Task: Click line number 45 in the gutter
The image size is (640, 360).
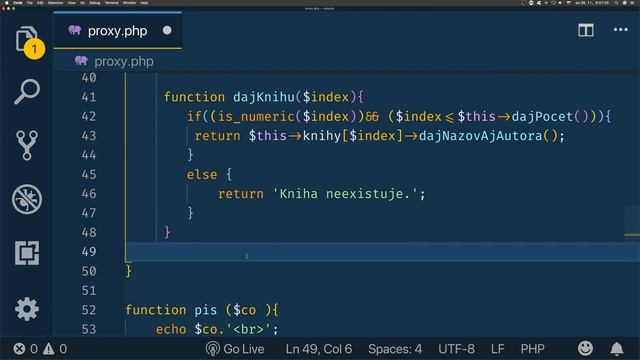Action: click(x=89, y=175)
